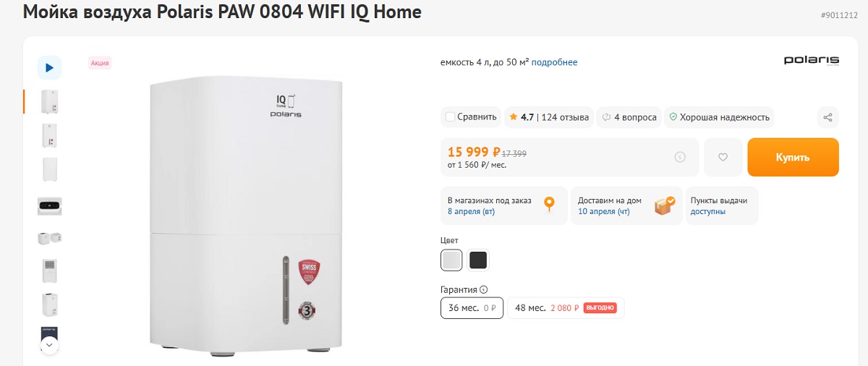
Task: Open the Пункты выдачи доступны link
Action: pyautogui.click(x=708, y=211)
